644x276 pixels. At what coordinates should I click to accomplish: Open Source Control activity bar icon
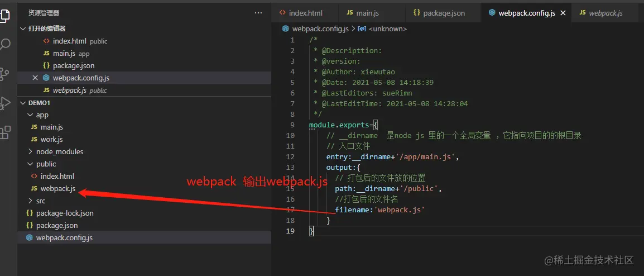(x=4, y=74)
